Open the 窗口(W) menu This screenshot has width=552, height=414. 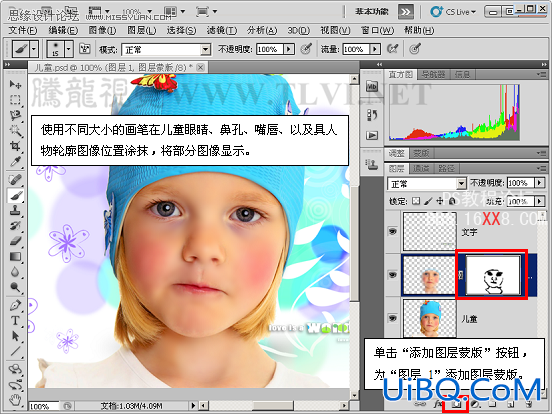point(377,31)
